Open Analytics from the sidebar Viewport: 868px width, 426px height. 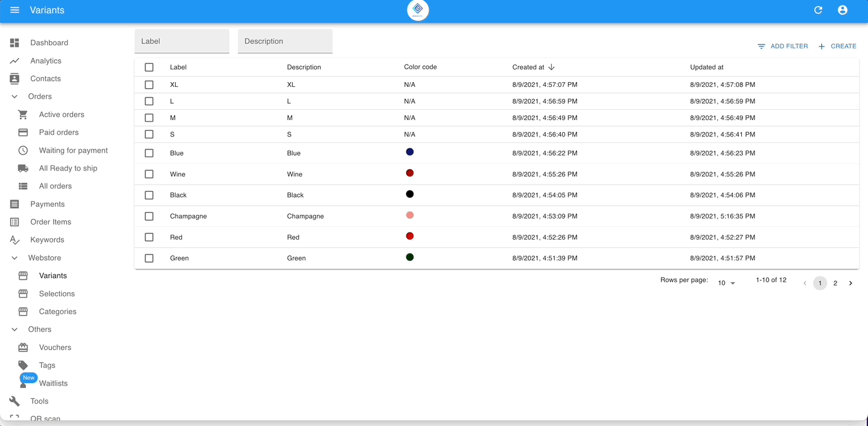pos(46,61)
